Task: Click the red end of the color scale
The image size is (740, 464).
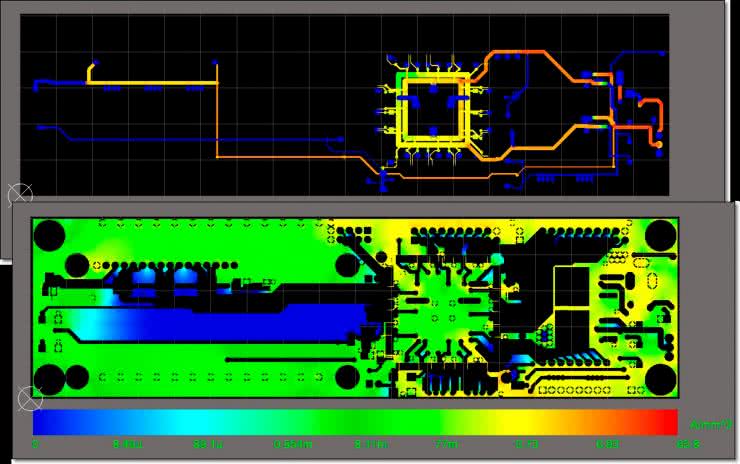Action: point(668,421)
